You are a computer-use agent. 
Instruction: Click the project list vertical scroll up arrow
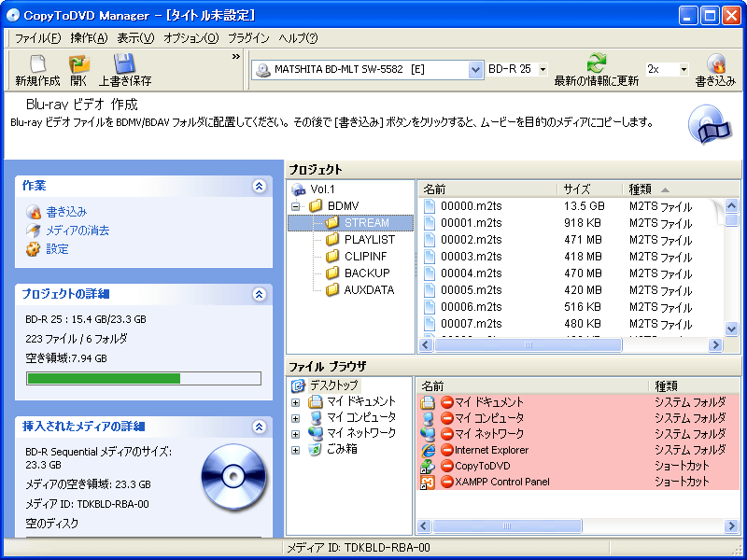(731, 205)
